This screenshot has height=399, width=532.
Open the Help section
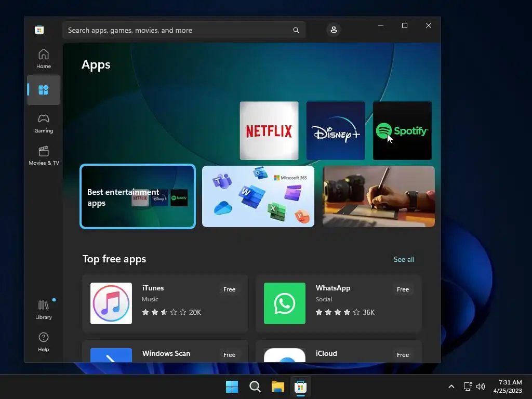coord(44,342)
